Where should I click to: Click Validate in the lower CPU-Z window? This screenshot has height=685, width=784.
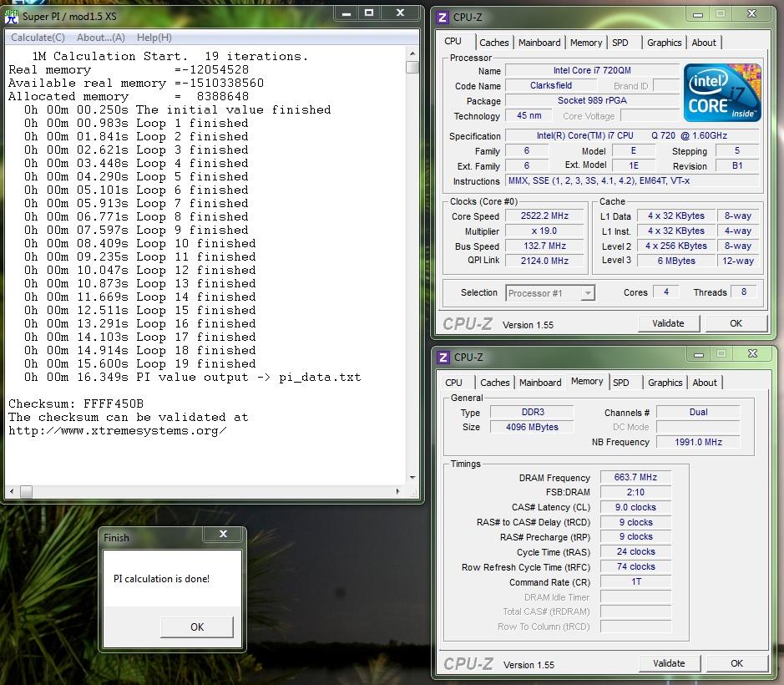coord(669,663)
